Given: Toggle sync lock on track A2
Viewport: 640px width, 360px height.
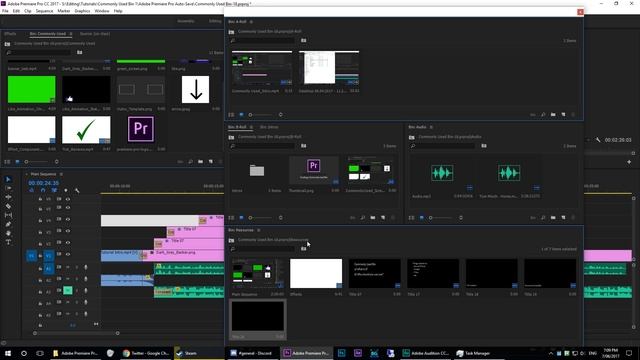Looking at the screenshot, I should 59,279.
